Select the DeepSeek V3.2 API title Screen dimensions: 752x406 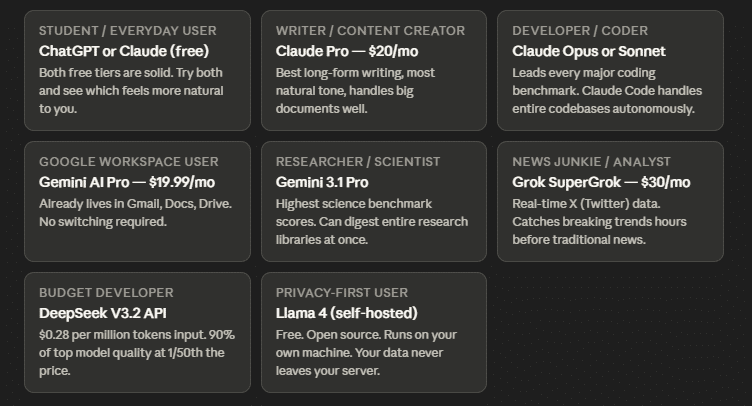click(101, 313)
